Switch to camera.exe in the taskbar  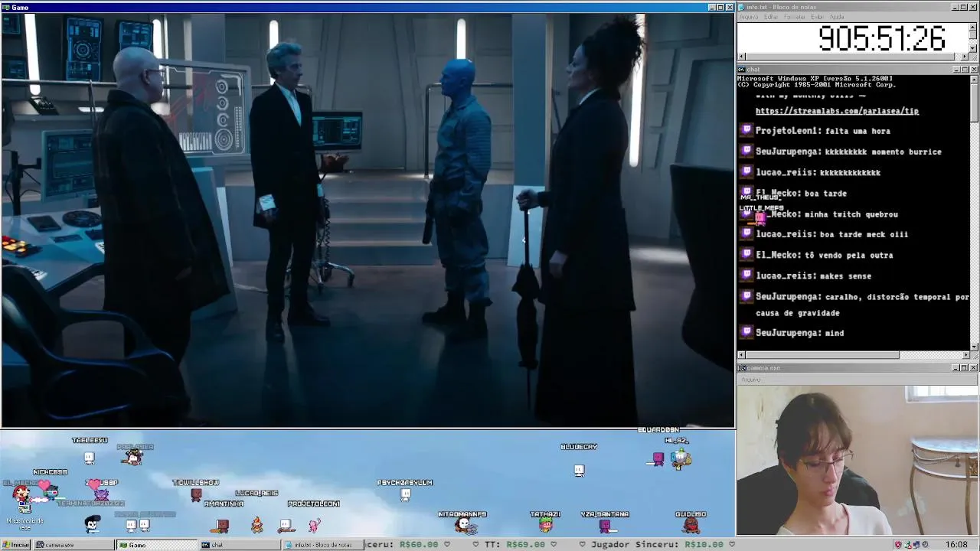[73, 545]
